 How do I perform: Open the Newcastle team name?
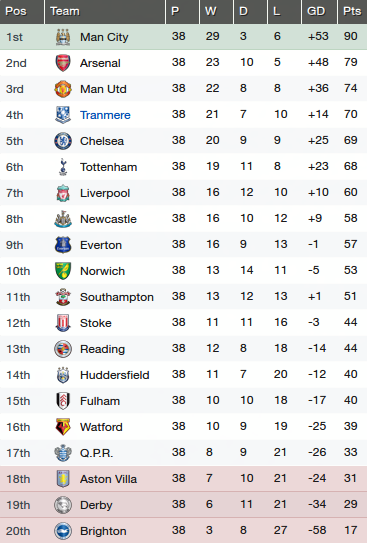[108, 219]
